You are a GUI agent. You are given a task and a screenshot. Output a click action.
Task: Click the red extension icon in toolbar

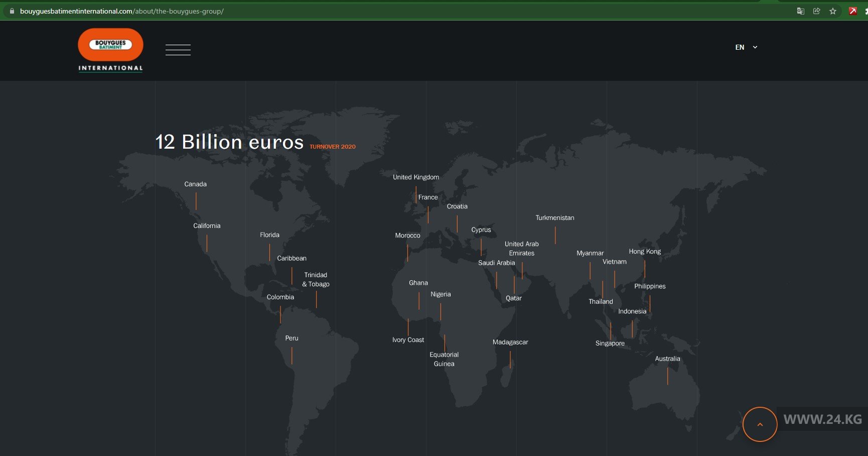[x=853, y=11]
